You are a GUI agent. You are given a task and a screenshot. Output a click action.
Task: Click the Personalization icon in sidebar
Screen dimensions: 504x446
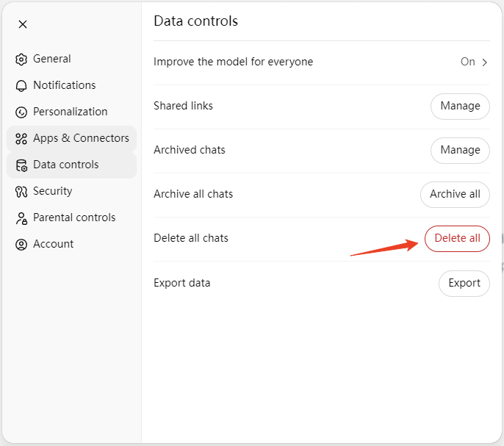tap(21, 112)
